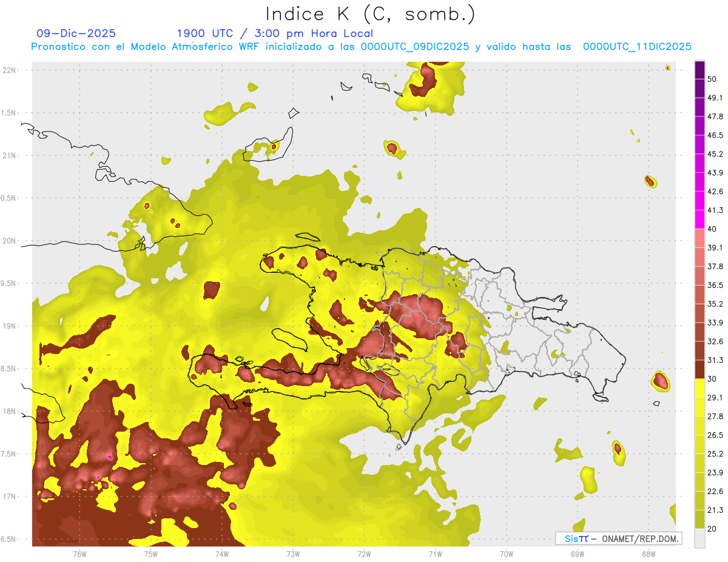This screenshot has width=728, height=562.
Task: Click the '73W' longitude axis label
Action: [x=293, y=554]
